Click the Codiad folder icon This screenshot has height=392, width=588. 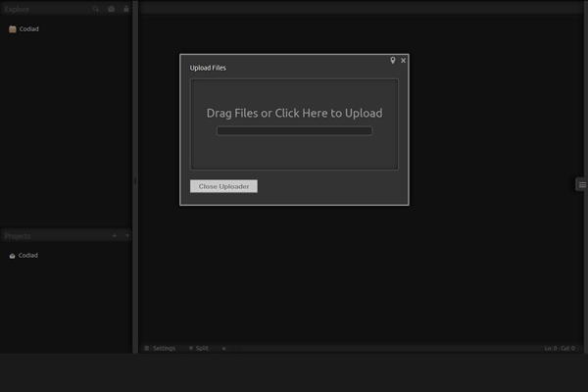[12, 29]
